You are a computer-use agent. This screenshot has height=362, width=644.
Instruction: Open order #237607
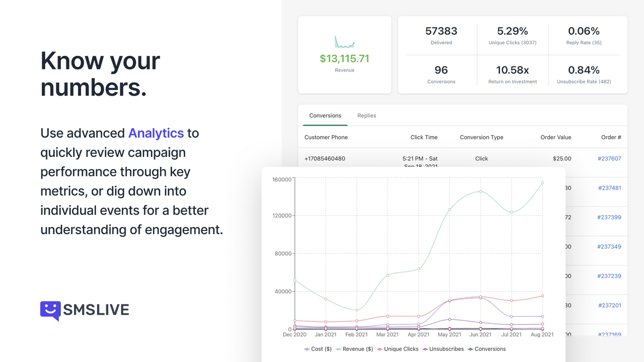coord(609,158)
